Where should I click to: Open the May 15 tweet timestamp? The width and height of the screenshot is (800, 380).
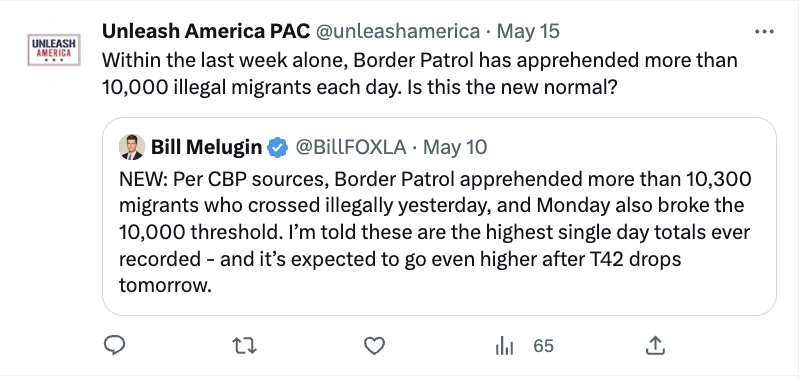(528, 32)
